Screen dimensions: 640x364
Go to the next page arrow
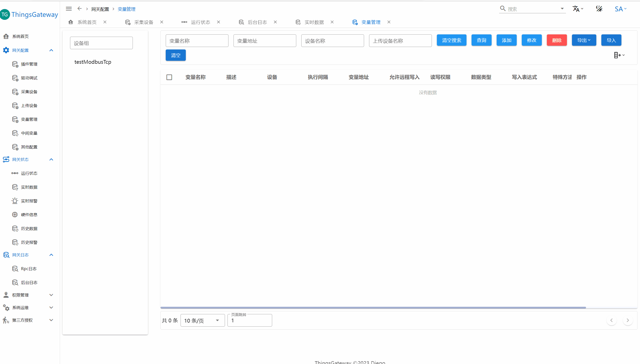(x=628, y=320)
